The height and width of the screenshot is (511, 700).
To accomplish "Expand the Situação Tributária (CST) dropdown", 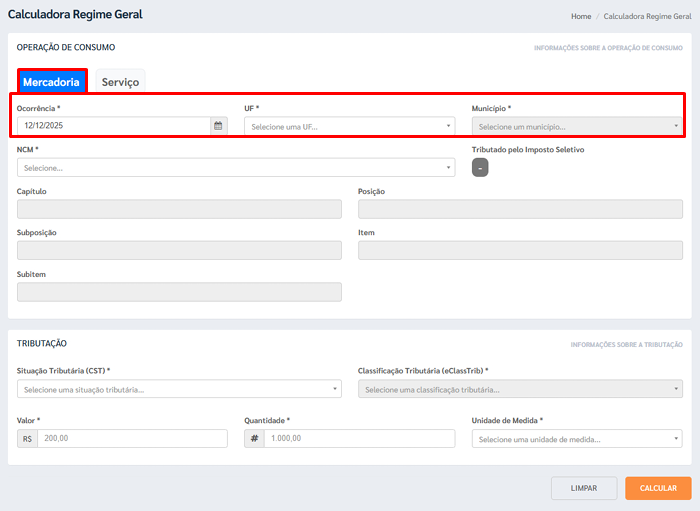I will click(x=179, y=389).
